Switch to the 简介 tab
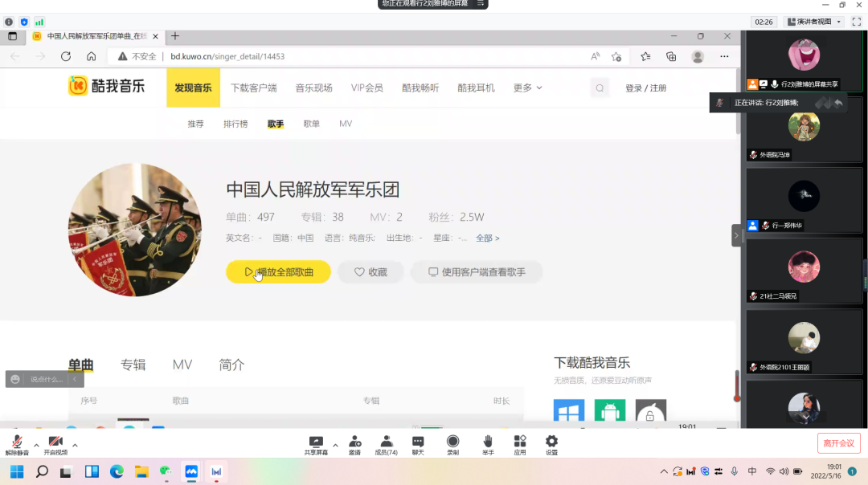868x485 pixels. click(x=231, y=365)
